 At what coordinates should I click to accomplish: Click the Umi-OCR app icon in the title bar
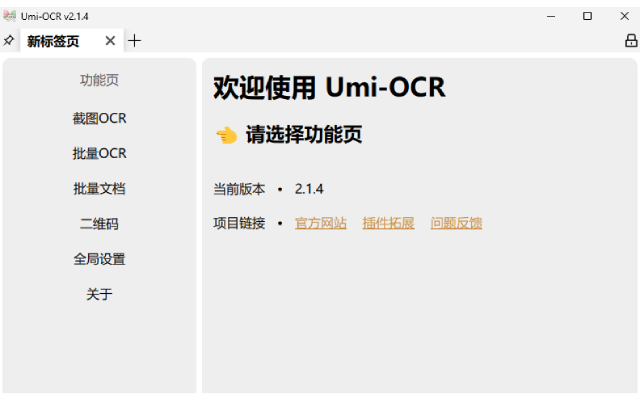click(x=9, y=16)
